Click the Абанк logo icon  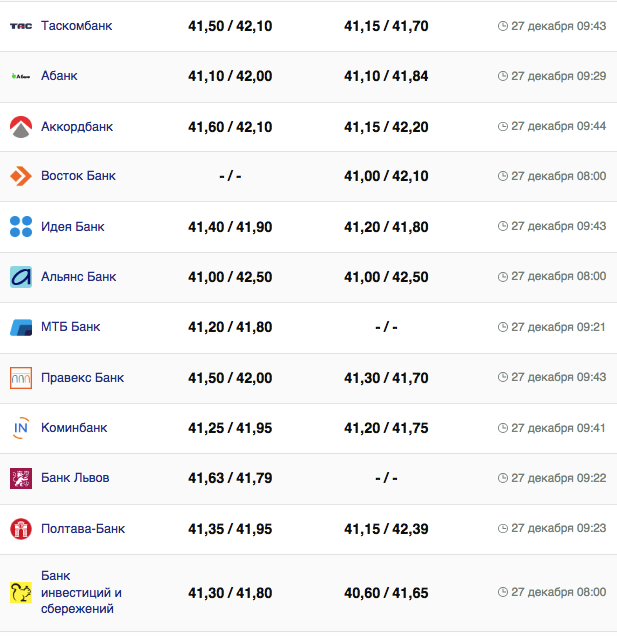[21, 76]
